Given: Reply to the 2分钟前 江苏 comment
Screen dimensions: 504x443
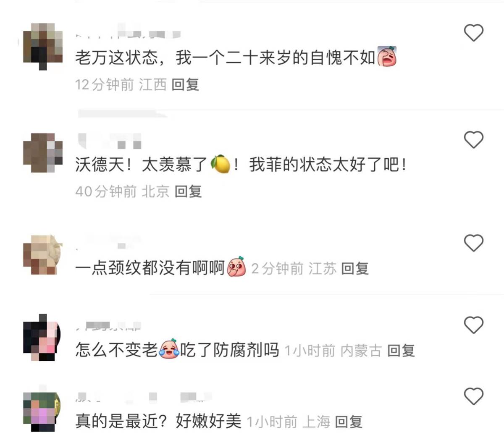Looking at the screenshot, I should pyautogui.click(x=355, y=268).
